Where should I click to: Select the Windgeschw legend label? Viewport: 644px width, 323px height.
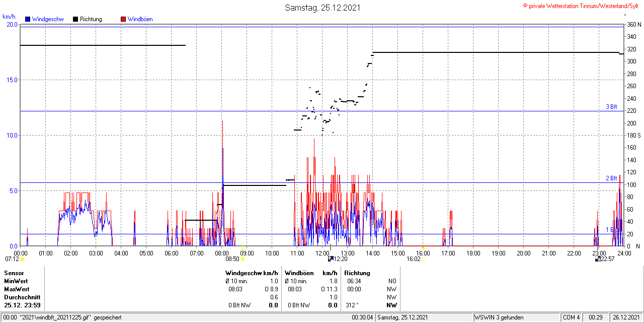click(x=48, y=19)
